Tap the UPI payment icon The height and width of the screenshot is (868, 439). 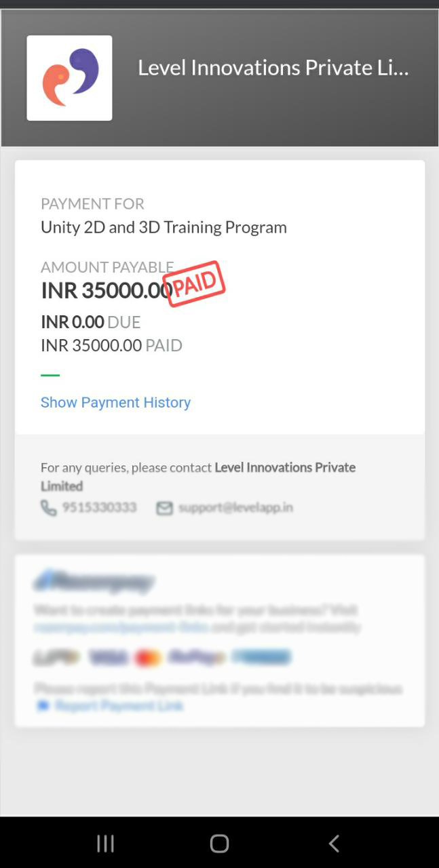tap(57, 657)
